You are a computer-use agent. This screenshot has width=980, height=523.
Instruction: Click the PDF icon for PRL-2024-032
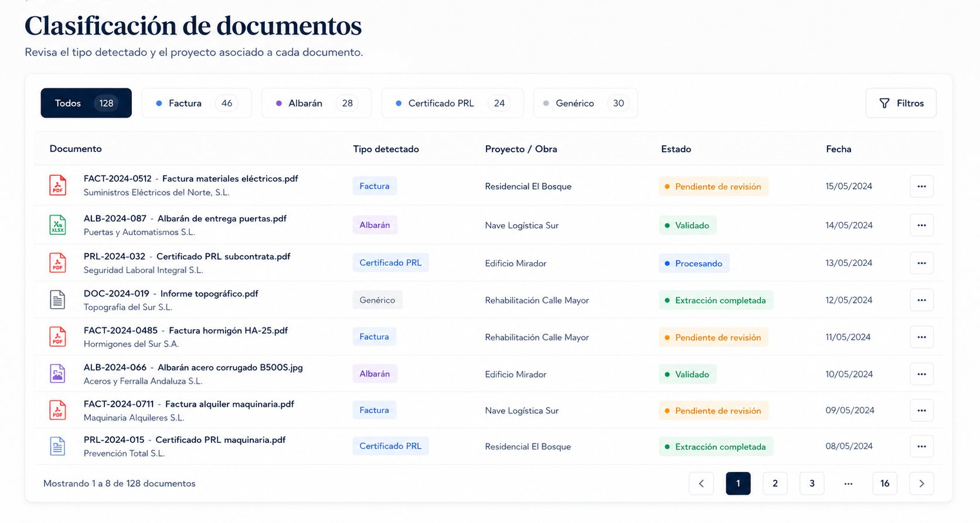pos(57,263)
